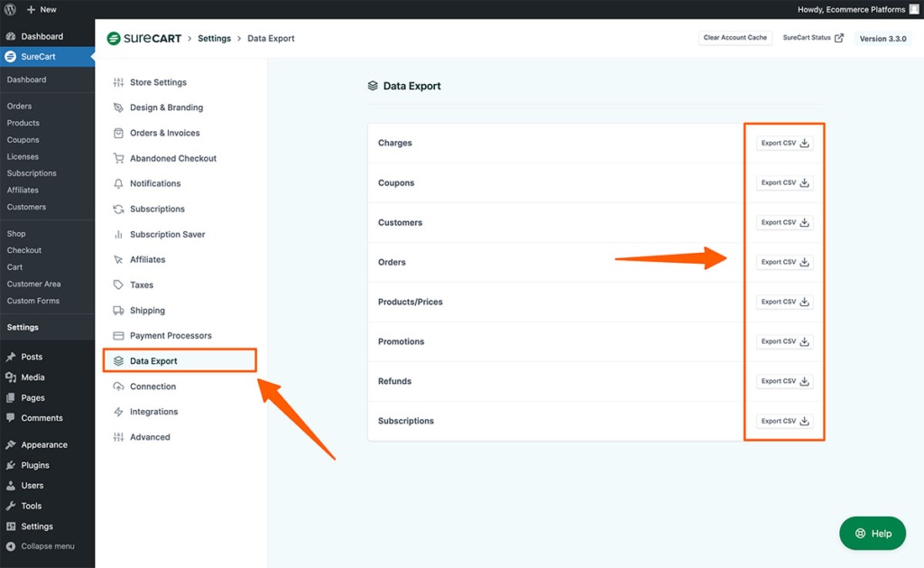Image resolution: width=924 pixels, height=568 pixels.
Task: Click the WordPress logo in admin bar
Action: click(11, 9)
